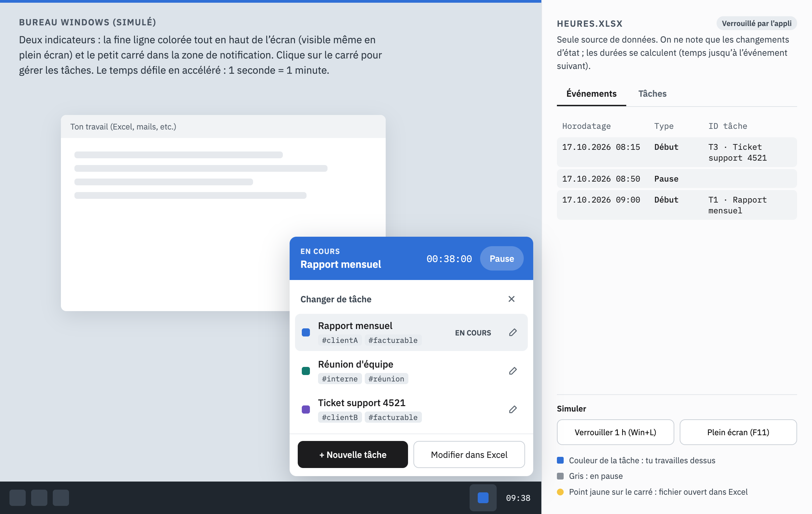This screenshot has width=812, height=514.
Task: Pause the running Rapport mensuel timer
Action: coord(502,258)
